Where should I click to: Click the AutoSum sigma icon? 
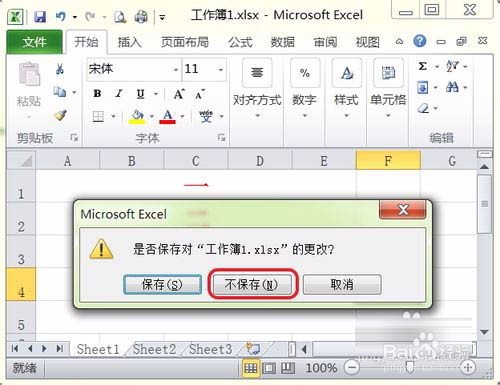pos(422,66)
